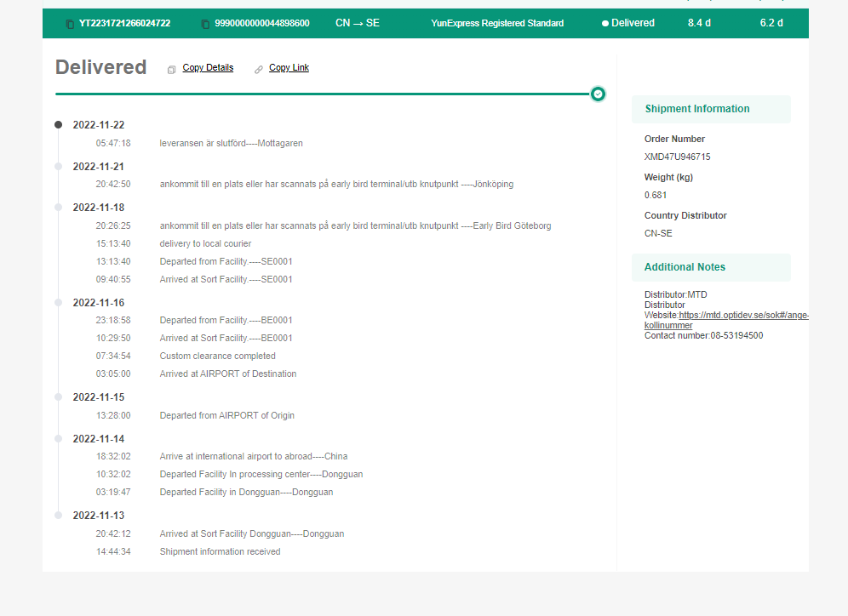Select the 2022-11-21 timeline dot
This screenshot has width=848, height=616.
(58, 166)
